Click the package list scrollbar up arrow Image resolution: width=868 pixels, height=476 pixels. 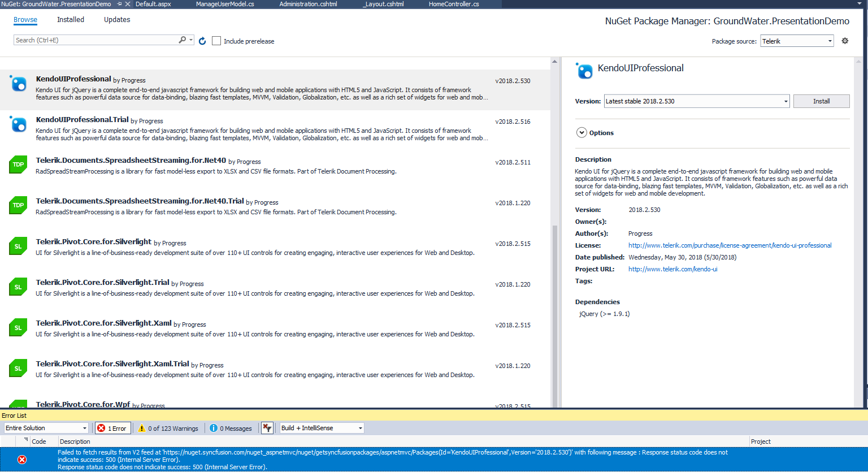click(x=554, y=61)
